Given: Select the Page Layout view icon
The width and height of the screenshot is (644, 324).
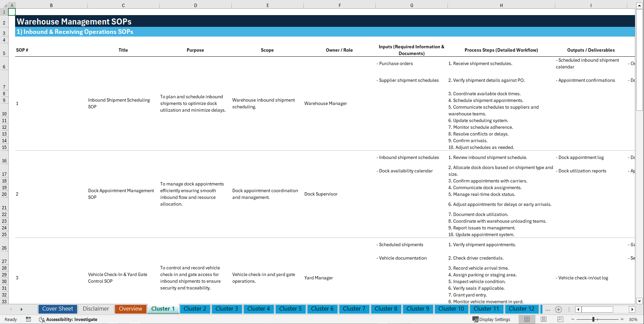Looking at the screenshot, I should 543,319.
